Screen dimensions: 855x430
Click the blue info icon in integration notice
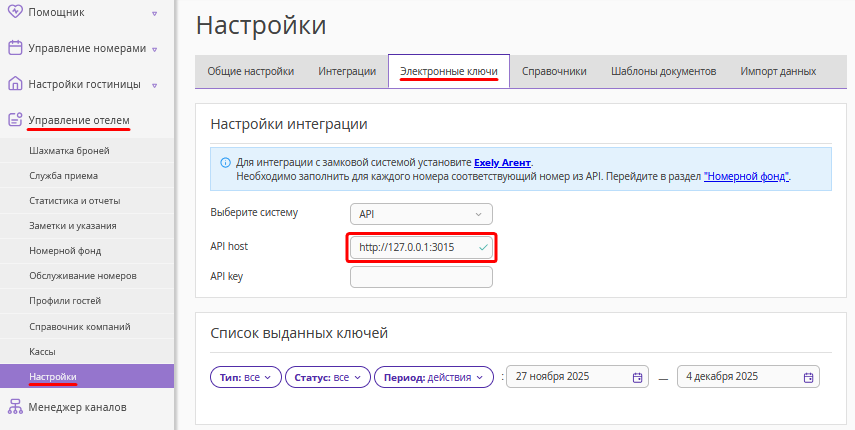[x=225, y=162]
